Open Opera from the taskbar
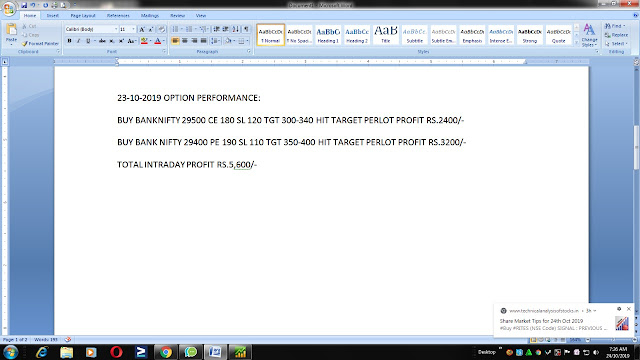 116,352
